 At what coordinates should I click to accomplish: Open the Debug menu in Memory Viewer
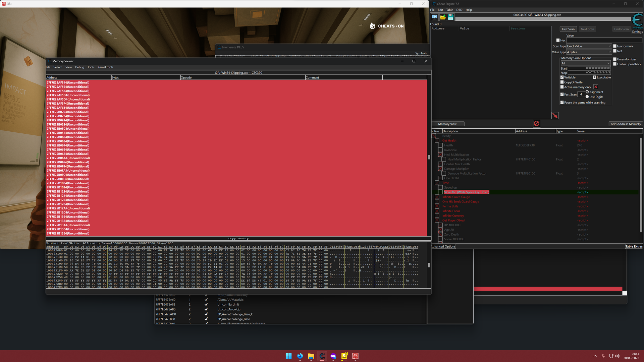(x=79, y=67)
